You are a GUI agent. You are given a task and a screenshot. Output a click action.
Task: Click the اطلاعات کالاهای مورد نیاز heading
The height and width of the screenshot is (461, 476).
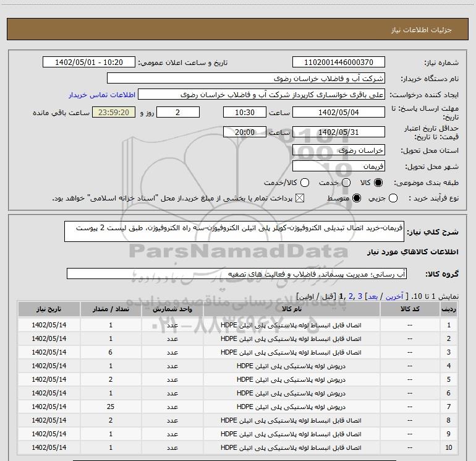pyautogui.click(x=412, y=252)
